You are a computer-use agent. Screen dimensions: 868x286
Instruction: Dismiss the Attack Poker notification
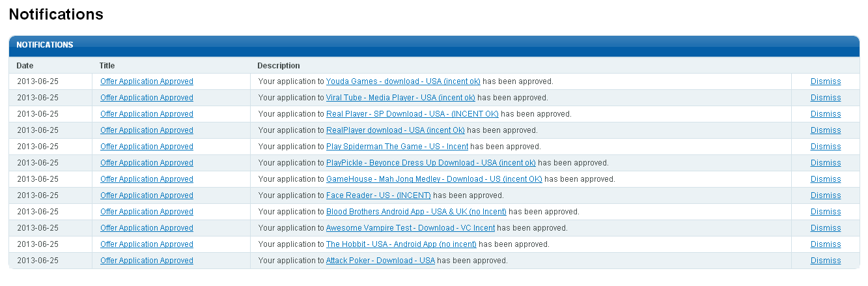click(826, 261)
